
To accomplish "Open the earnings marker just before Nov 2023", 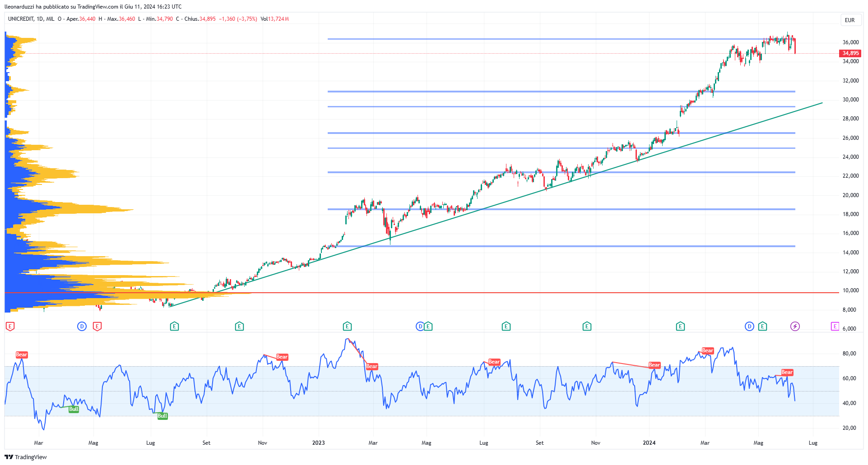I will [x=587, y=326].
